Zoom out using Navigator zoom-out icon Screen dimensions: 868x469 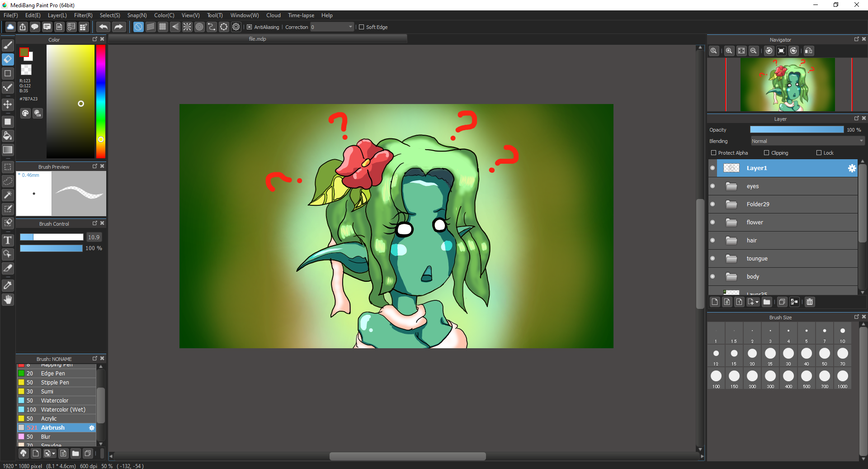coord(754,51)
